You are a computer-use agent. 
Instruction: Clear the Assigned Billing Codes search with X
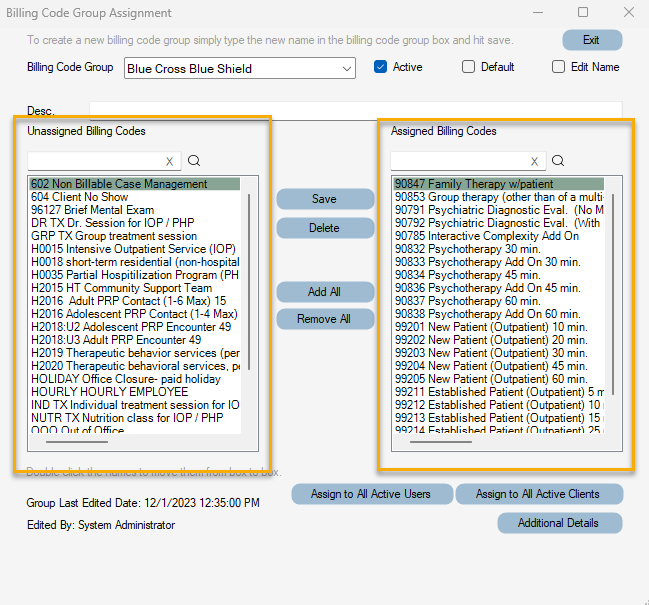[534, 161]
